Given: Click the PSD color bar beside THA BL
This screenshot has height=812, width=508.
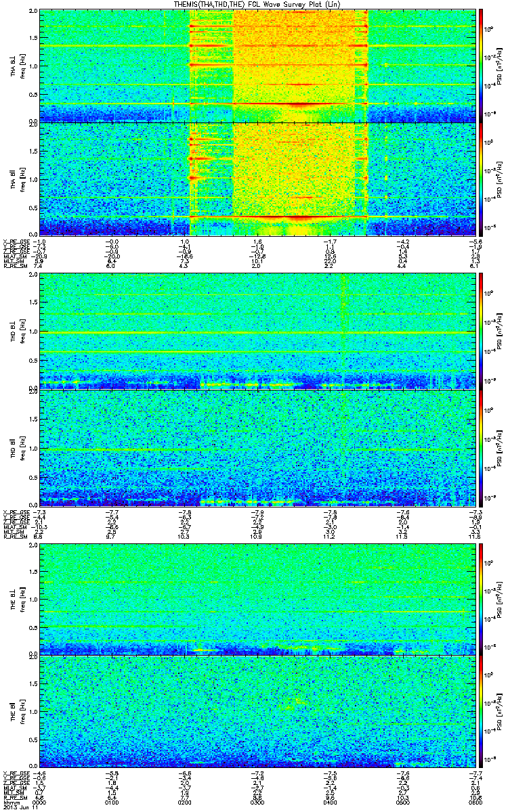Looking at the screenshot, I should pyautogui.click(x=481, y=66).
